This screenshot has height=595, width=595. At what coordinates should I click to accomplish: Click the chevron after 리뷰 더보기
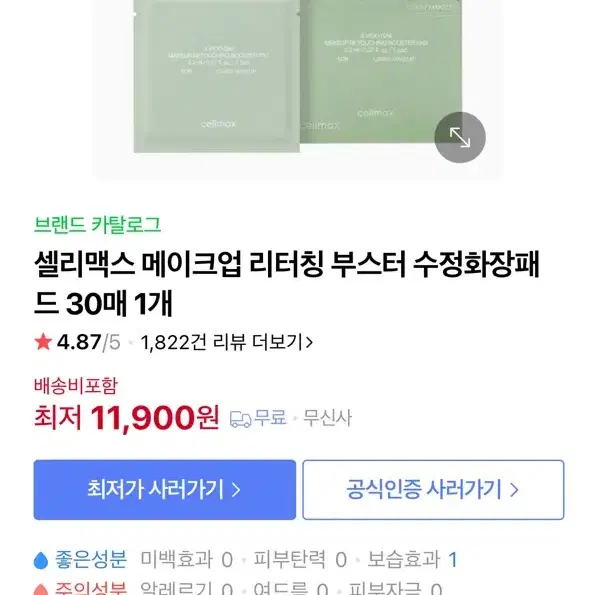(309, 343)
